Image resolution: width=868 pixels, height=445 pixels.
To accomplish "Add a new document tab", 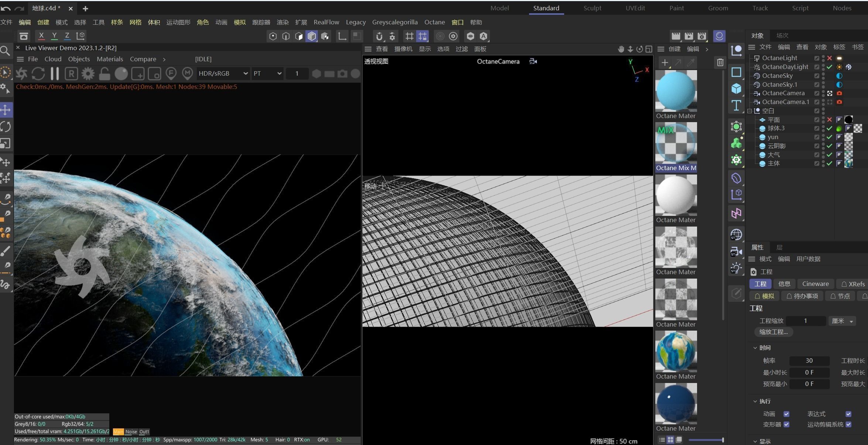I will coord(85,8).
